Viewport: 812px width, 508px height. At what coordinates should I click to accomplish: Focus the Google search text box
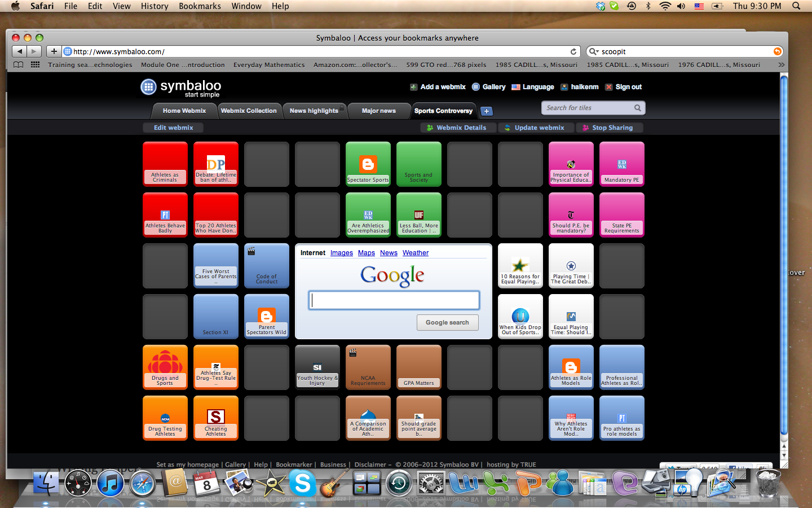tap(394, 300)
